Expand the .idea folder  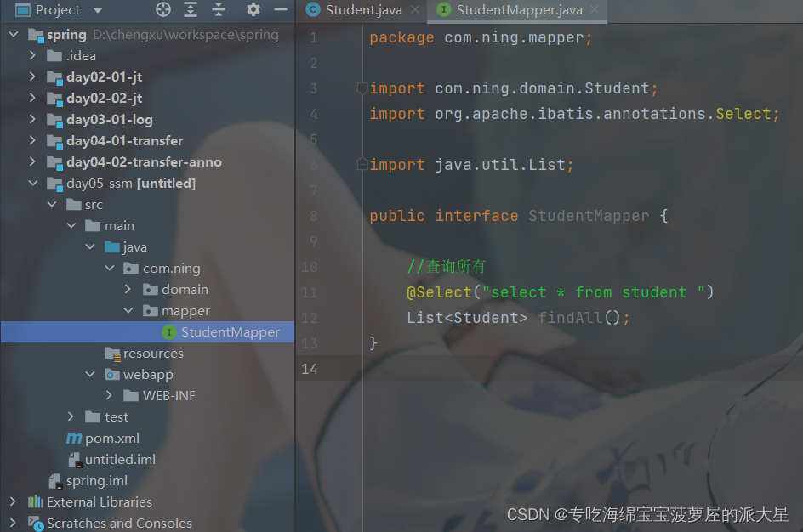32,55
